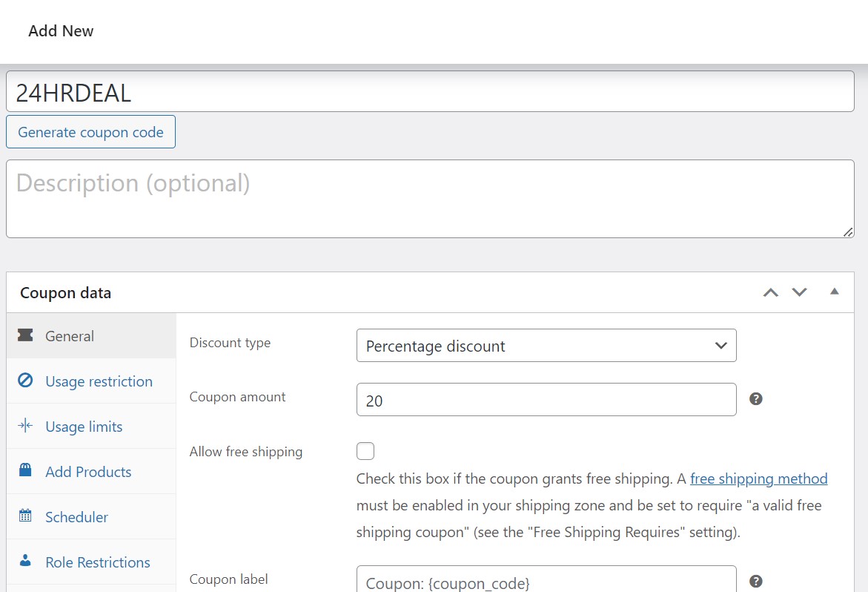Open the Scheduler tab
The height and width of the screenshot is (592, 868).
point(76,517)
